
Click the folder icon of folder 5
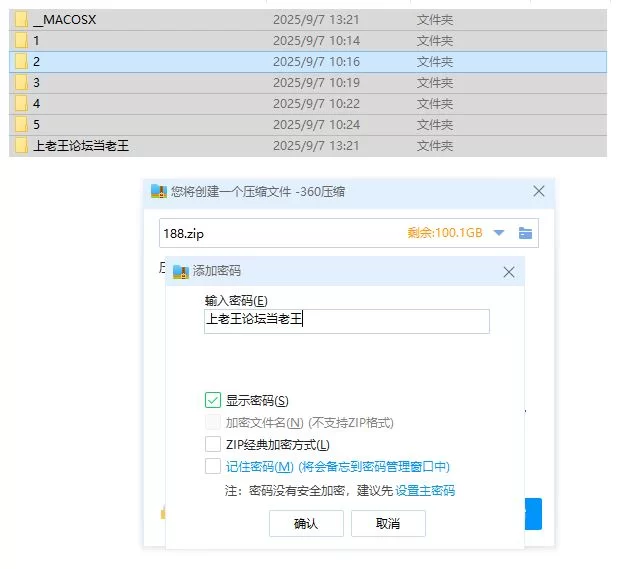tap(21, 124)
